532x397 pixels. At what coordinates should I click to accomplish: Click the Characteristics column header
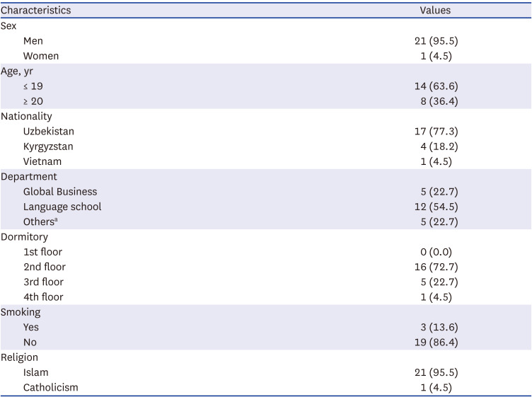[35, 11]
